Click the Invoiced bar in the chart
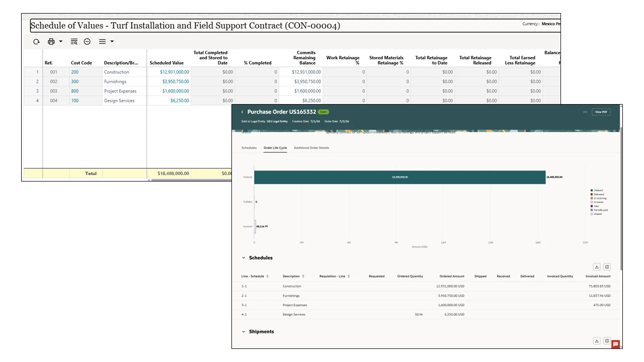This screenshot has height=362, width=644. [255, 226]
